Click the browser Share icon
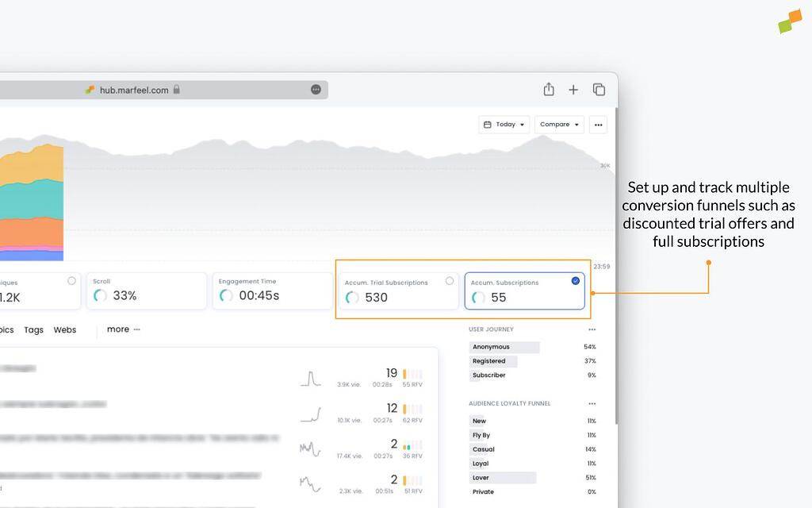This screenshot has width=812, height=508. (549, 90)
